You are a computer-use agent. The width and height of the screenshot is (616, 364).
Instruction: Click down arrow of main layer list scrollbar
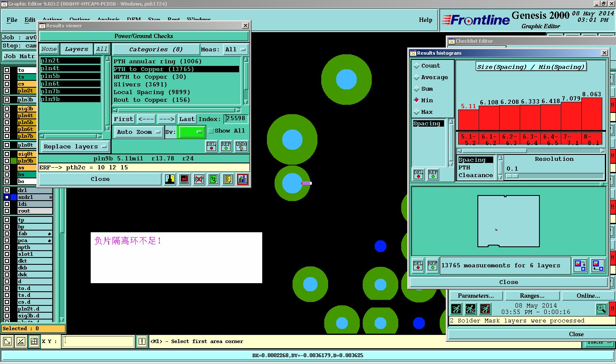click(62, 320)
